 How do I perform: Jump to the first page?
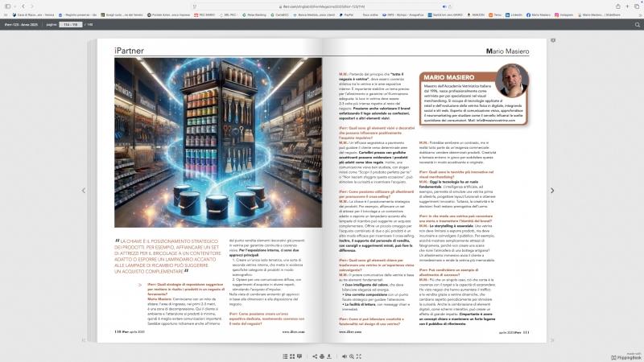84,339
